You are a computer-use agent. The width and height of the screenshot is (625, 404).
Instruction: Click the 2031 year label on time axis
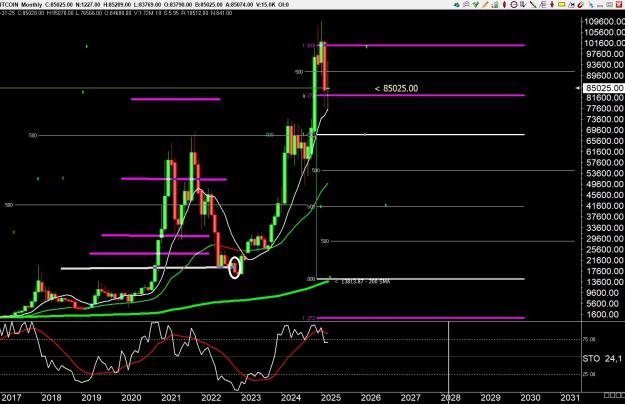(x=570, y=398)
